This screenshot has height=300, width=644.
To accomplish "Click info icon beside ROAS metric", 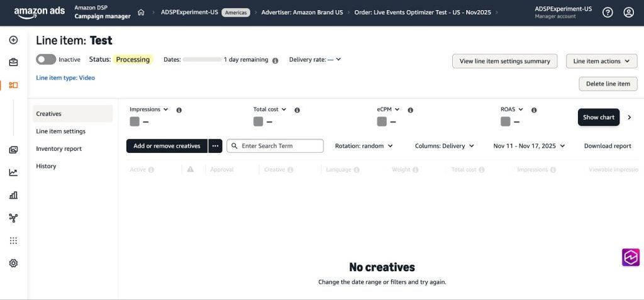I will pos(534,110).
